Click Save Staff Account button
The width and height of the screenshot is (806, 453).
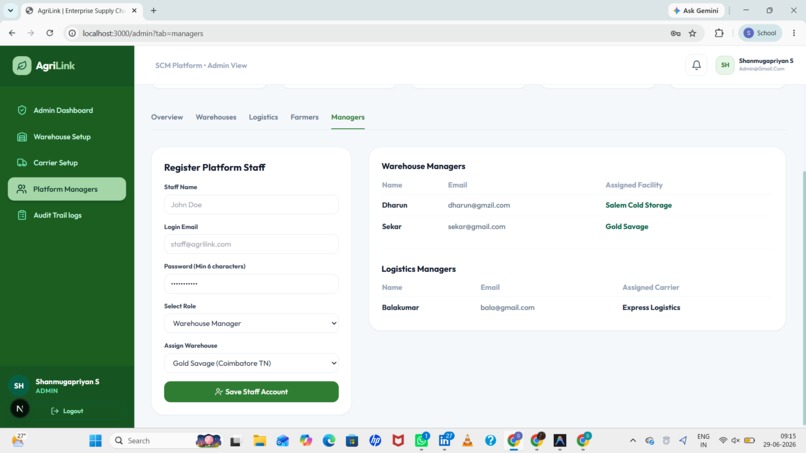[x=251, y=392]
